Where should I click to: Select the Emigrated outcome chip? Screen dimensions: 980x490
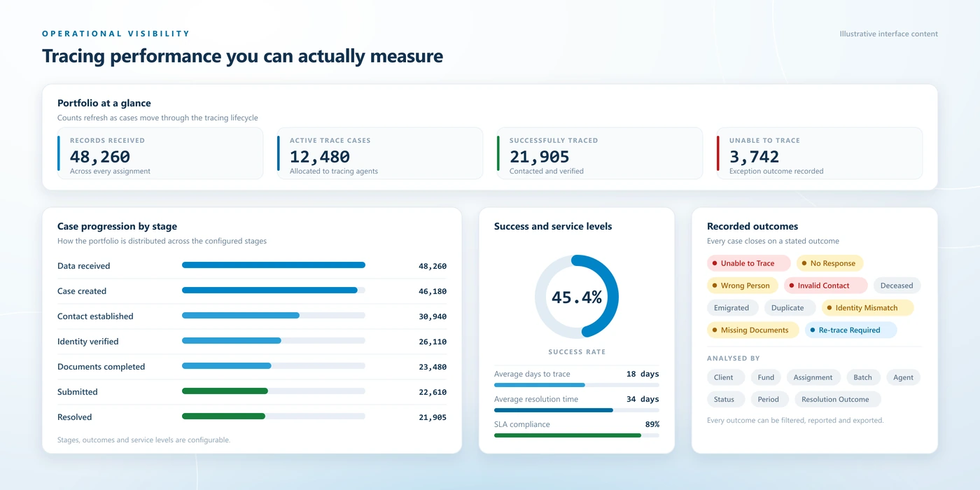pyautogui.click(x=731, y=308)
